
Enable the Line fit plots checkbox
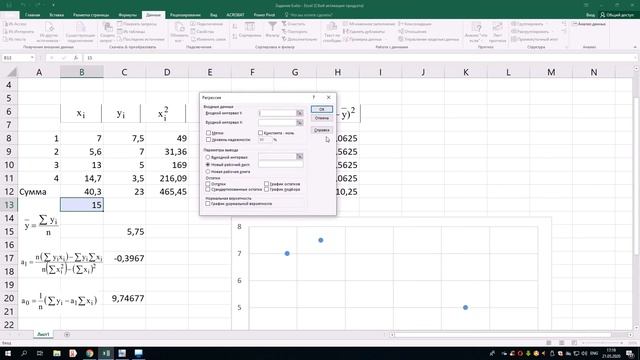coord(267,189)
